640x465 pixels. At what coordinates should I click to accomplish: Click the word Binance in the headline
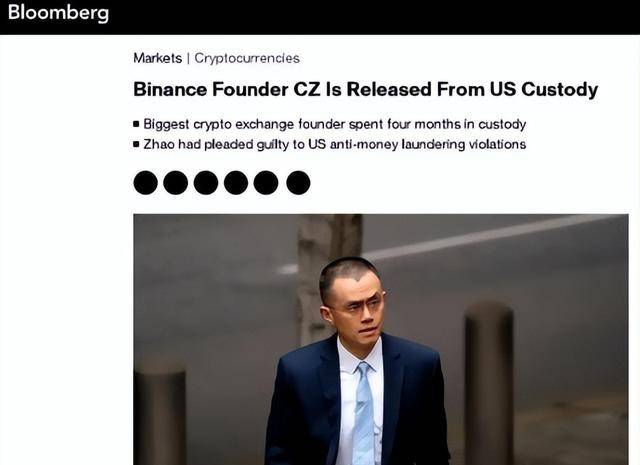(170, 89)
